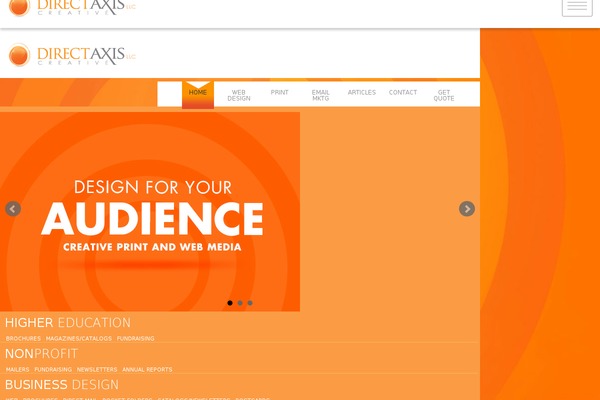Image resolution: width=600 pixels, height=400 pixels.
Task: Open the Annual Reports link
Action: click(x=147, y=369)
